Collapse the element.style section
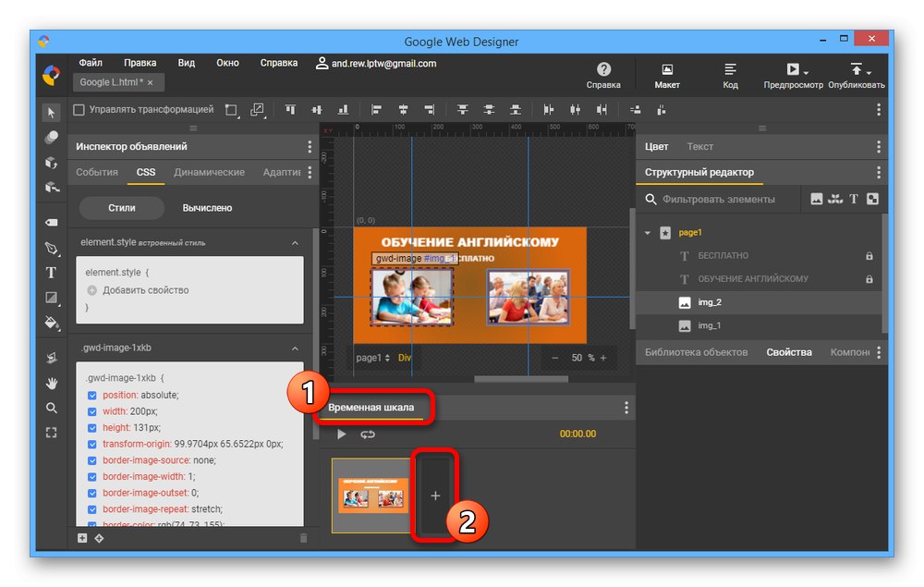The width and height of the screenshot is (924, 587). point(295,243)
